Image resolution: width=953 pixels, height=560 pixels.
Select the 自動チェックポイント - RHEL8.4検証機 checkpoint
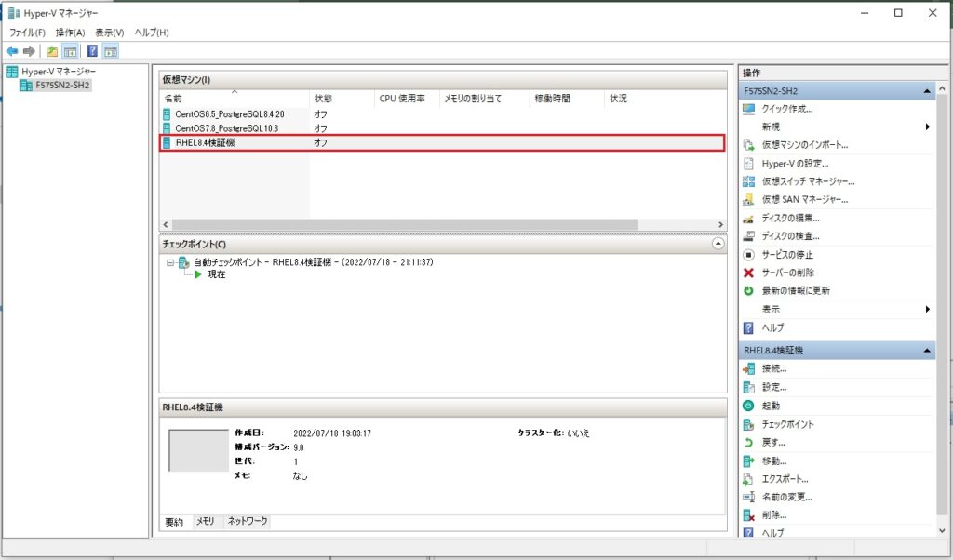click(x=313, y=262)
